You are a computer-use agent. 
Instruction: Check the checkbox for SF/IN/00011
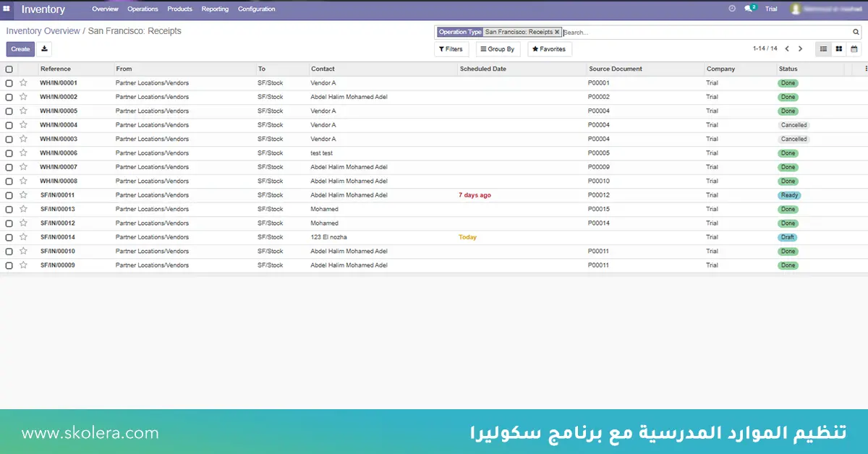9,194
